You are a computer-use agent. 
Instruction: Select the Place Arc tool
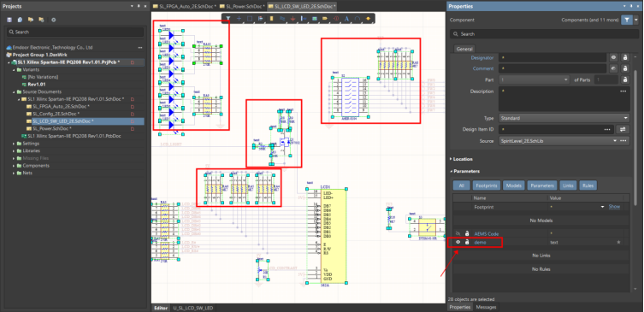click(357, 19)
